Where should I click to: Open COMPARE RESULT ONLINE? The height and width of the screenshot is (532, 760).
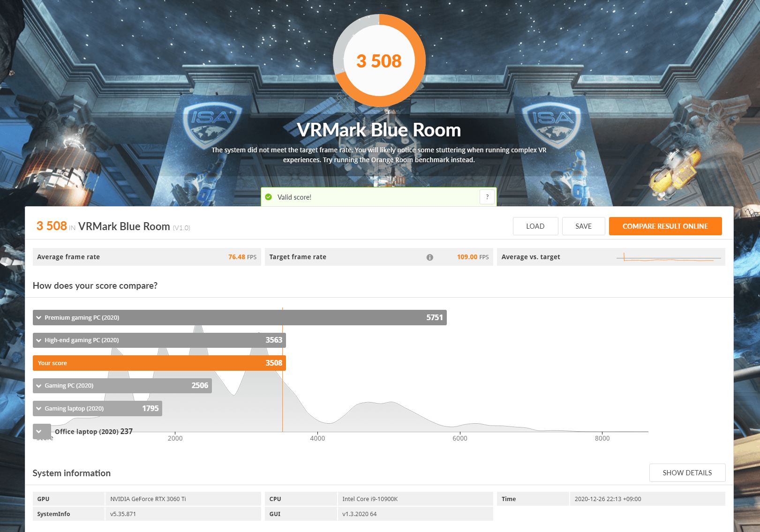click(665, 226)
